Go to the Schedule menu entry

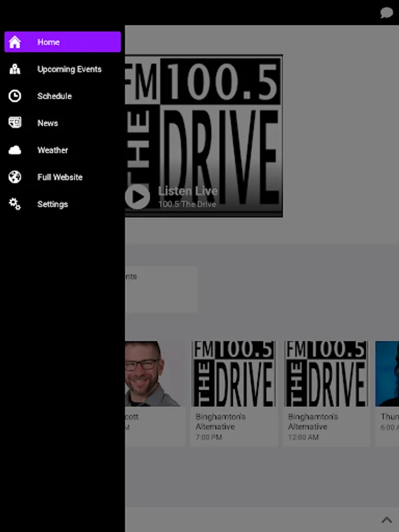(63, 96)
